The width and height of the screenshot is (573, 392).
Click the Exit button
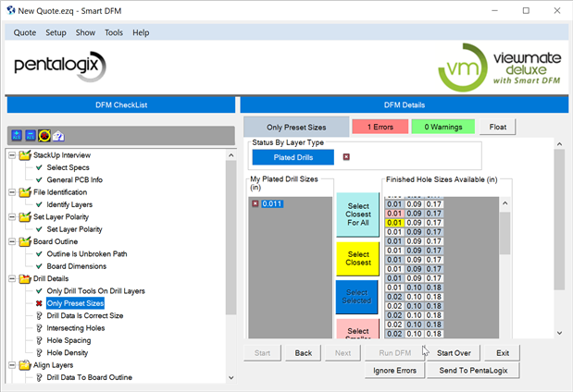pos(503,353)
